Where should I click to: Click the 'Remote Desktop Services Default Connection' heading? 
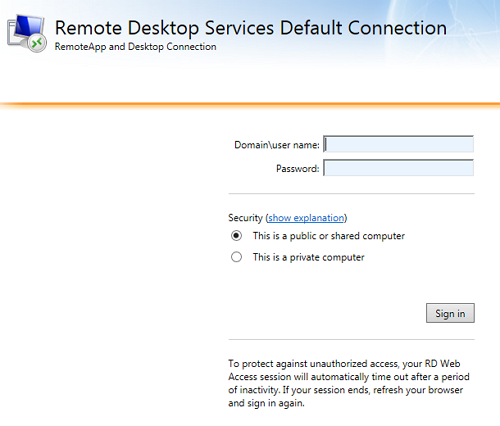click(x=251, y=28)
